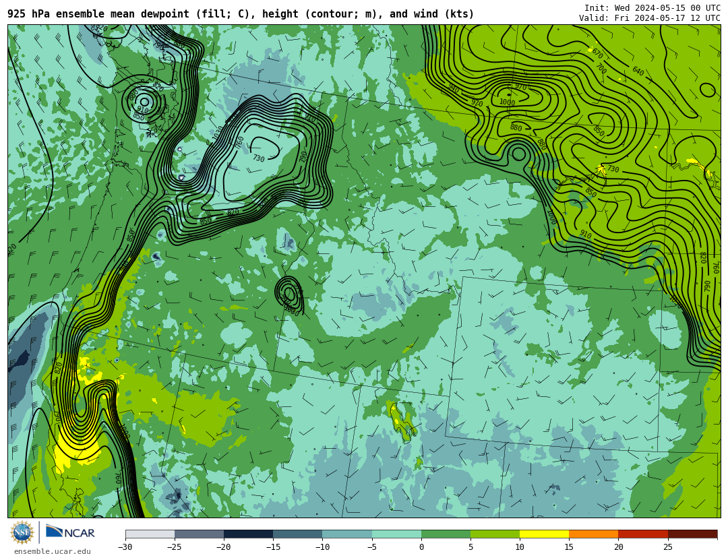Click the Valid time Fri 2024-05-17 12 UTC
728x560 pixels.
tap(650, 18)
